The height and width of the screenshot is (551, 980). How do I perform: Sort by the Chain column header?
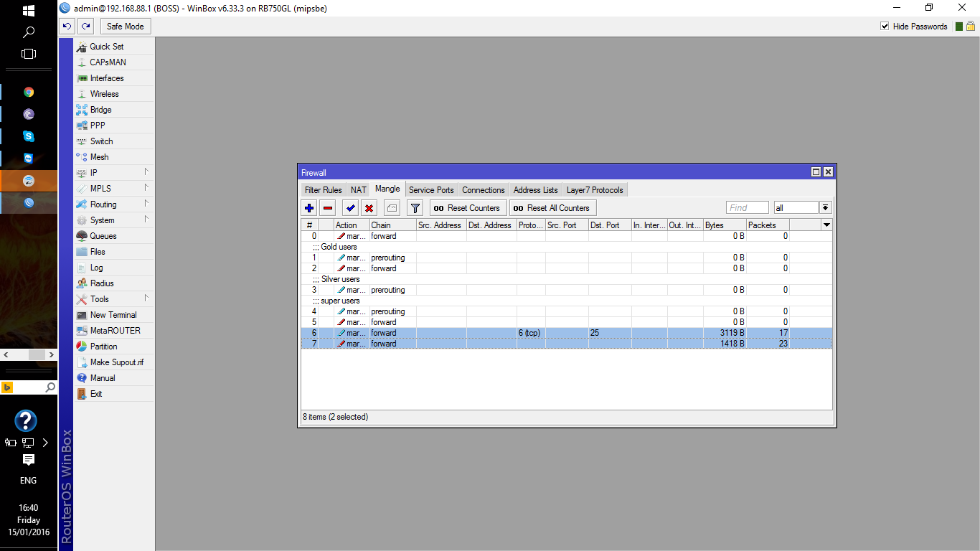[392, 225]
